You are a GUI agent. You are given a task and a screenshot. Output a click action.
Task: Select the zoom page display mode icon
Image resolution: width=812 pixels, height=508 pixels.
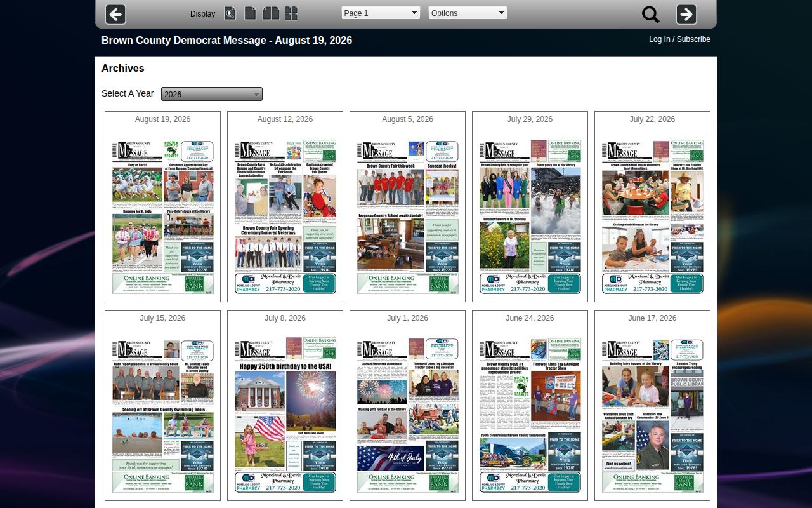point(230,13)
